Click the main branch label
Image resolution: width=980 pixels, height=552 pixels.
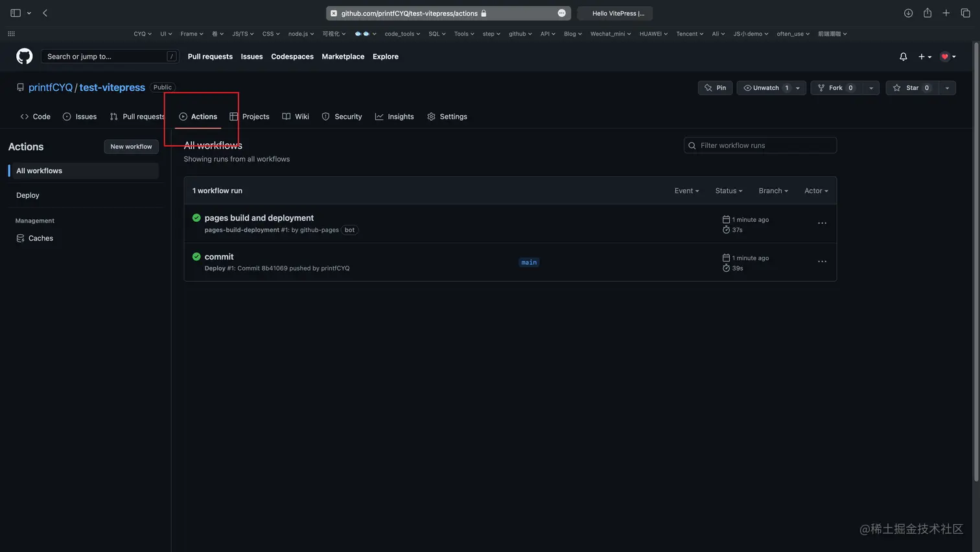pos(529,262)
